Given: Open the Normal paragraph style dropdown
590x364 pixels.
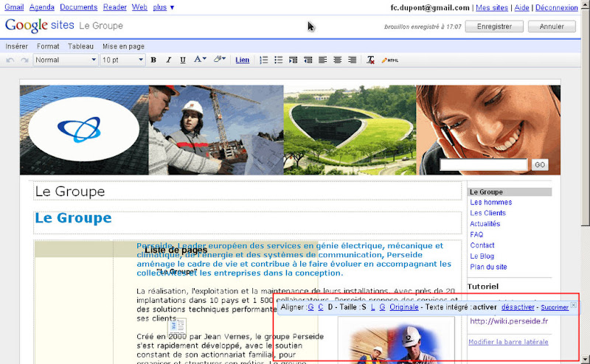Looking at the screenshot, I should (66, 60).
